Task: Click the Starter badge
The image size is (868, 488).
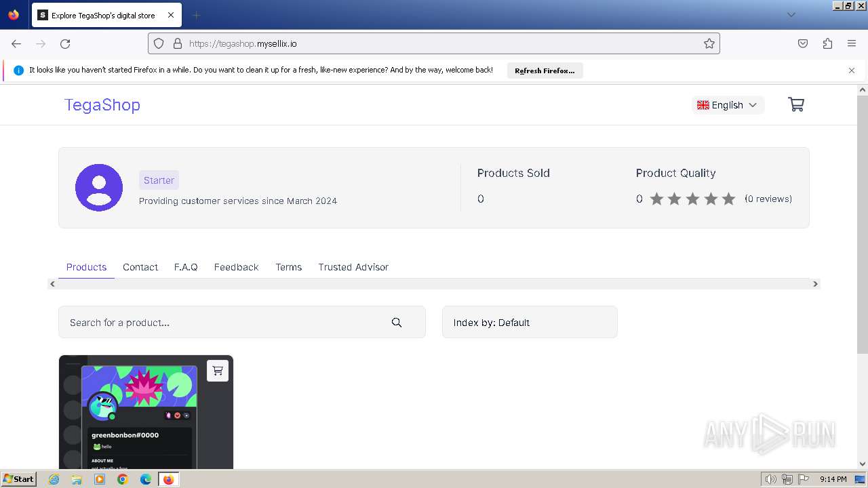Action: click(159, 180)
